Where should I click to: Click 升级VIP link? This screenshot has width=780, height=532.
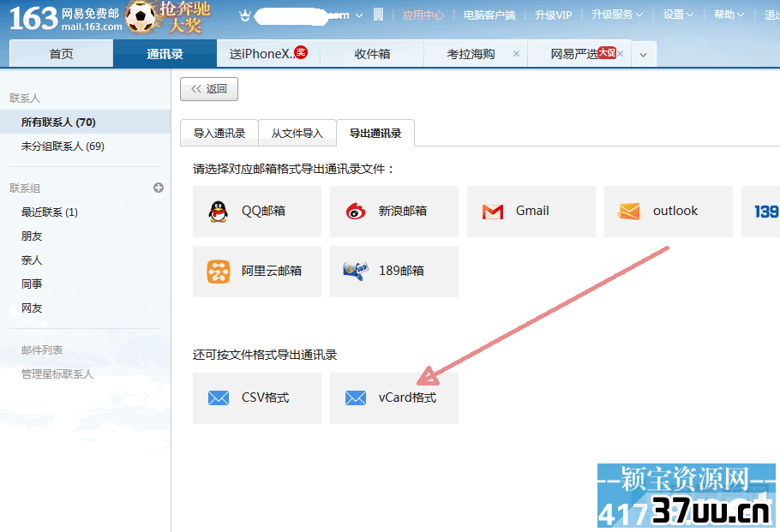pyautogui.click(x=553, y=15)
